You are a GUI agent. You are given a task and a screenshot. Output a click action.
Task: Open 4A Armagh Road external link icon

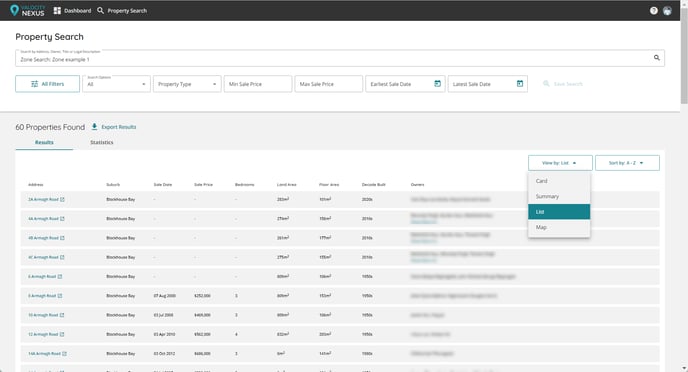click(x=62, y=219)
